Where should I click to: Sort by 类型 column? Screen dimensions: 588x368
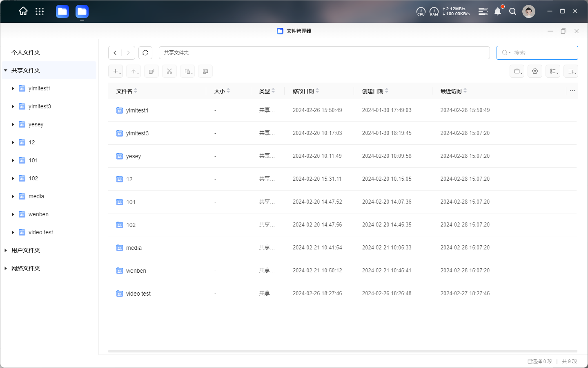pyautogui.click(x=267, y=91)
